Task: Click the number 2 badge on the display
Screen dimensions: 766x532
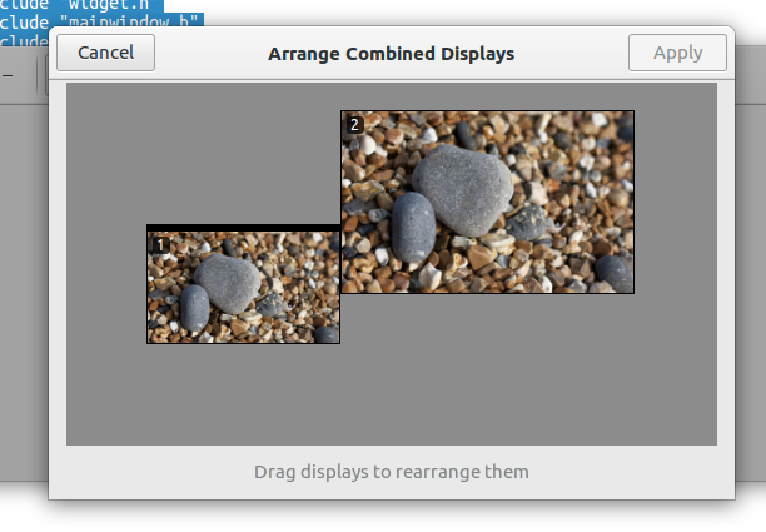Action: coord(355,125)
